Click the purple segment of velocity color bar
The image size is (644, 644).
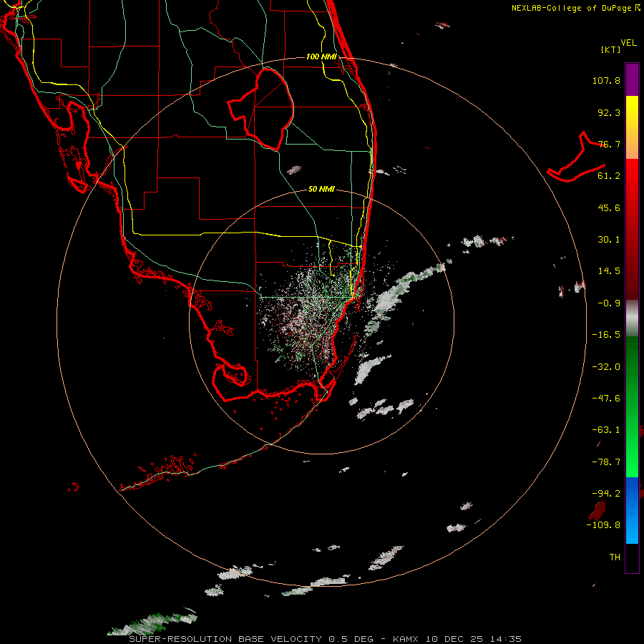tap(632, 79)
